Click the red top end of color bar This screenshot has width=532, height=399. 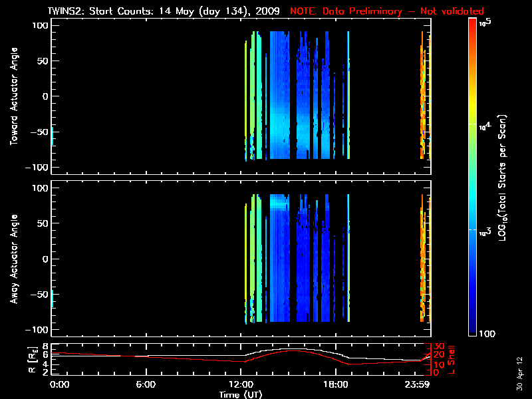[472, 22]
